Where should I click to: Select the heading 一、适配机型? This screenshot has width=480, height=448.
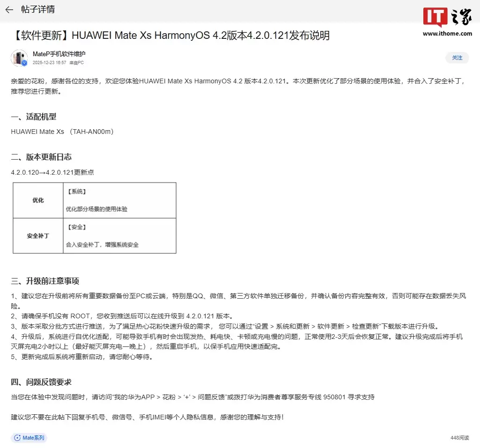coord(34,117)
